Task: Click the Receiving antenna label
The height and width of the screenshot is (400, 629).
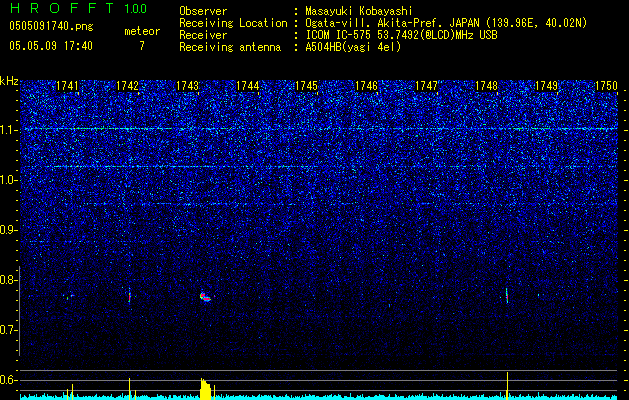Action: 230,47
